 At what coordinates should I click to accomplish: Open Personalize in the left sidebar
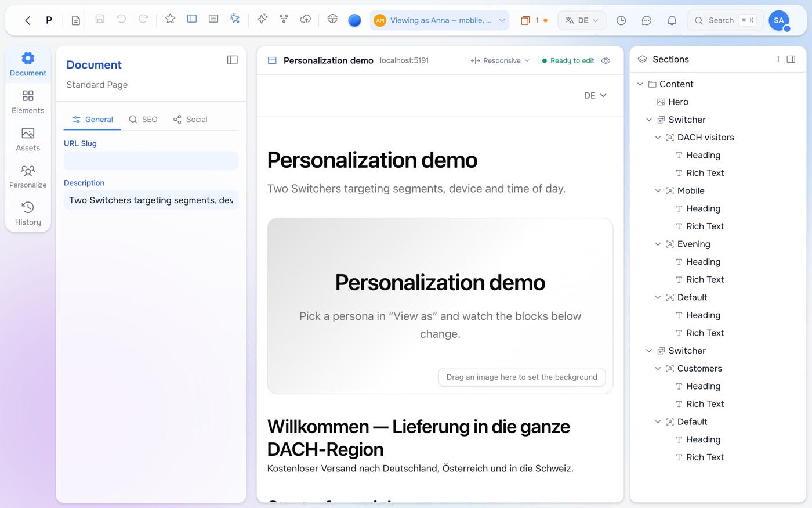click(28, 176)
